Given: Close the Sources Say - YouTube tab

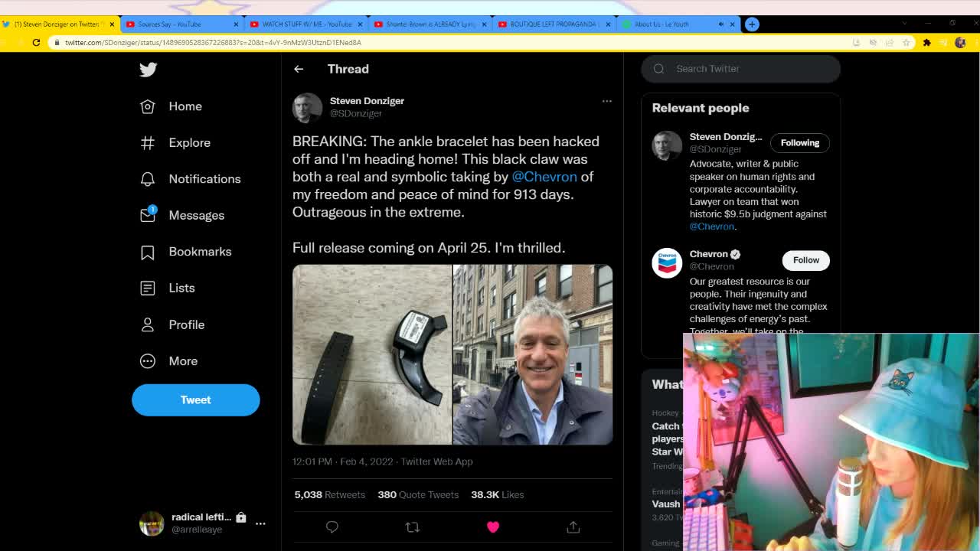Looking at the screenshot, I should (236, 24).
